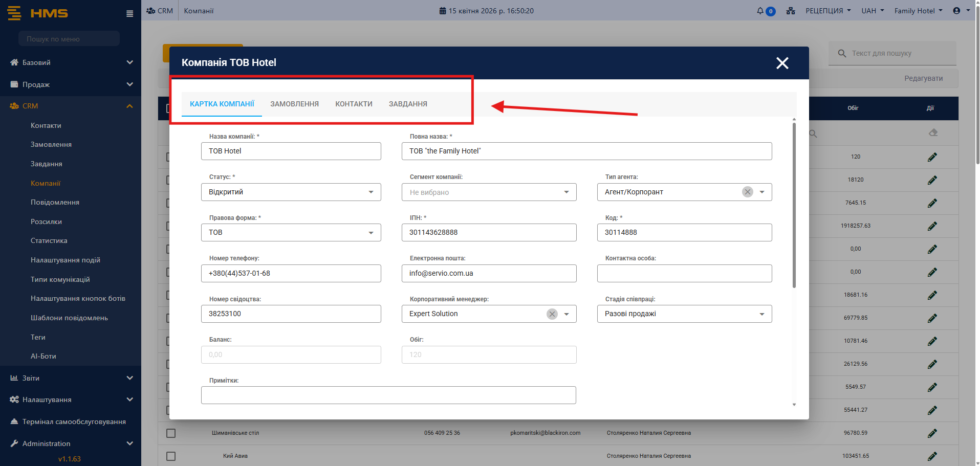
Task: Open Сегмент компанії dropdown
Action: click(489, 192)
